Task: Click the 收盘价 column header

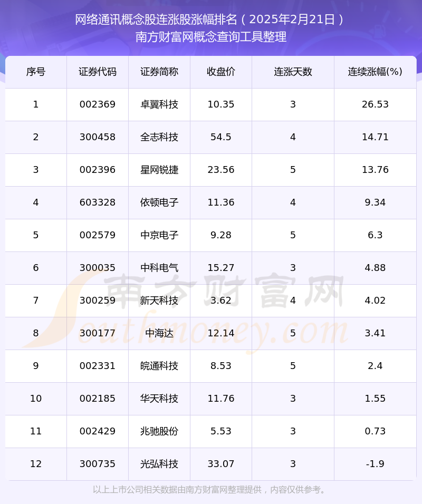Action: [221, 72]
